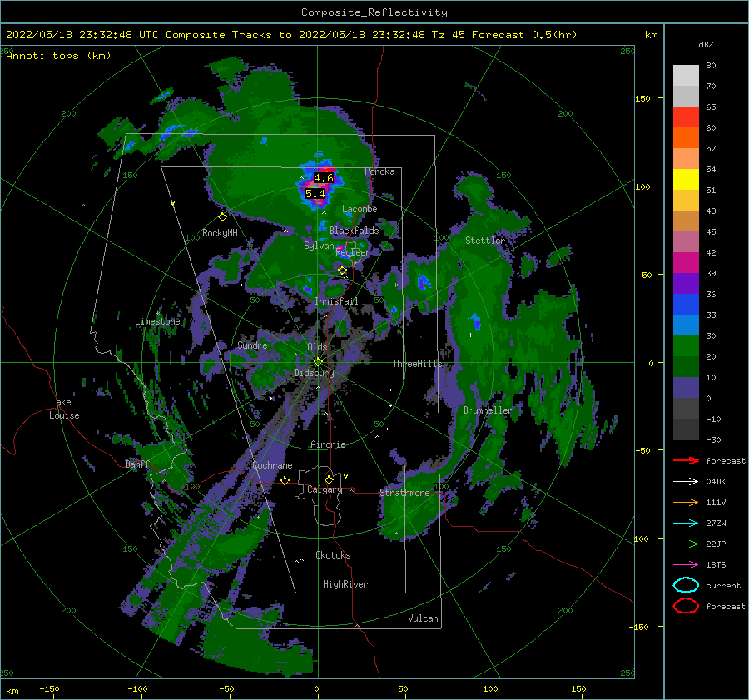
Task: Click the yellow diamond marker over Calgary
Action: coord(329,479)
